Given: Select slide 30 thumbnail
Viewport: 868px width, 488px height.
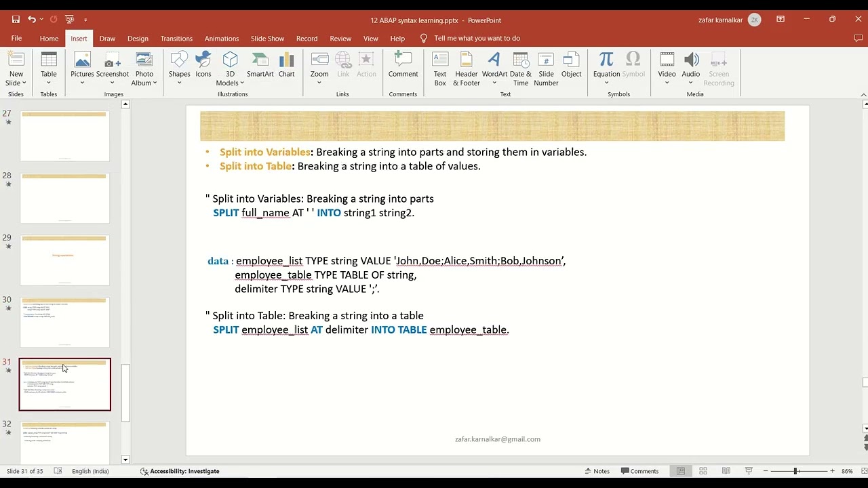Looking at the screenshot, I should [x=64, y=322].
